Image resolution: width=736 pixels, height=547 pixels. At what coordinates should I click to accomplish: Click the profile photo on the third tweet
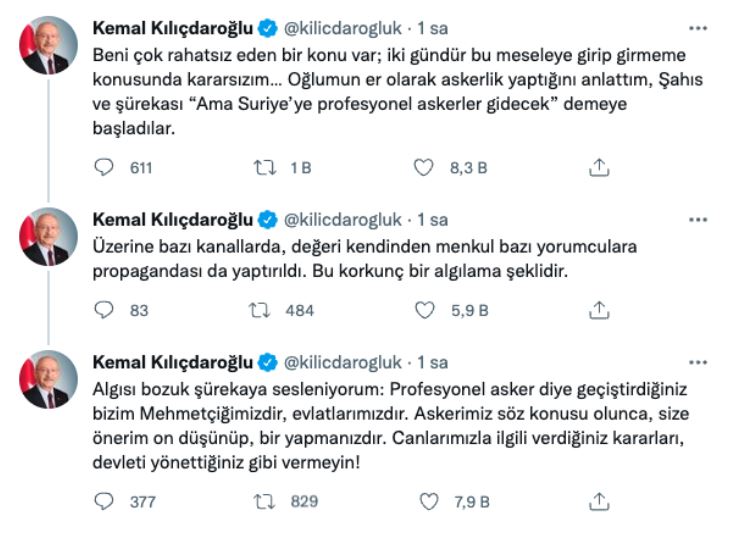pyautogui.click(x=48, y=380)
